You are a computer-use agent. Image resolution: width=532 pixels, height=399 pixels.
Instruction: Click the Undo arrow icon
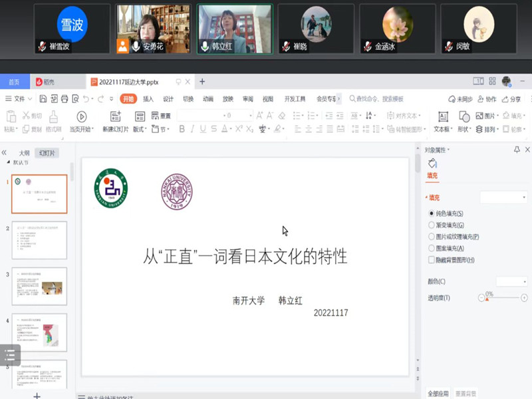[87, 99]
